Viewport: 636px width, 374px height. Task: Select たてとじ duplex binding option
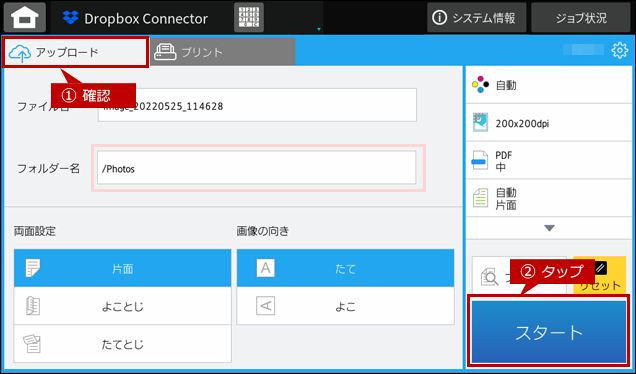pos(122,344)
